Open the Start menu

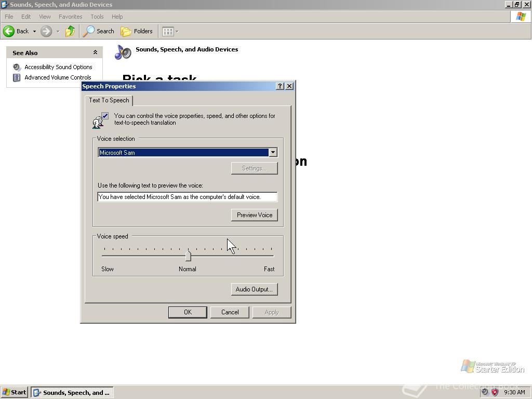[x=14, y=392]
